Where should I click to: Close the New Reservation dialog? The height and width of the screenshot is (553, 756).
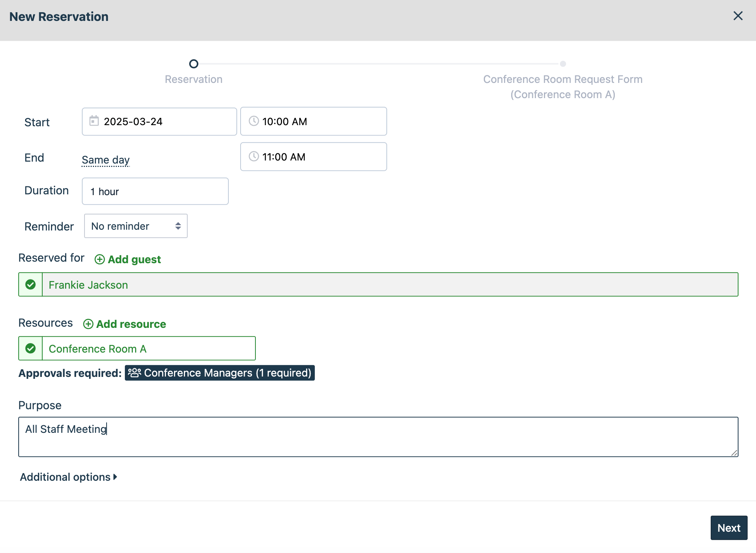coord(738,16)
